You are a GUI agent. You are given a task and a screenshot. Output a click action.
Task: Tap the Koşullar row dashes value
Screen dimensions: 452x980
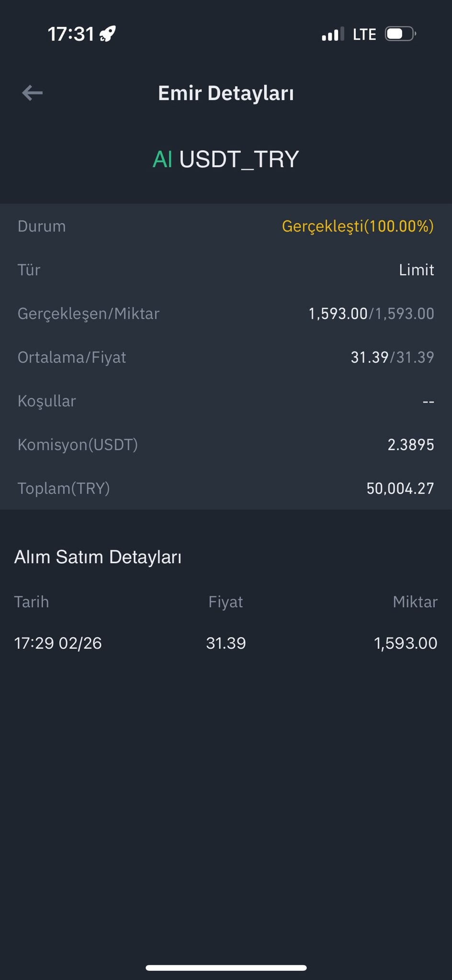coord(428,401)
